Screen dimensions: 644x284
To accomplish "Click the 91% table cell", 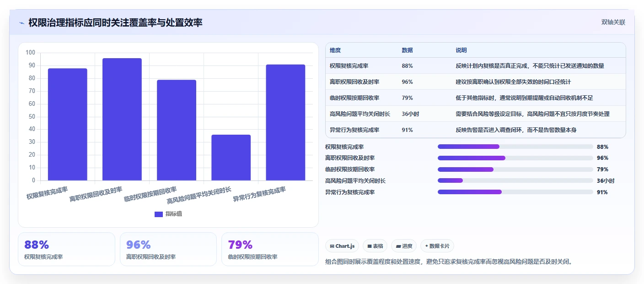I will pyautogui.click(x=407, y=130).
